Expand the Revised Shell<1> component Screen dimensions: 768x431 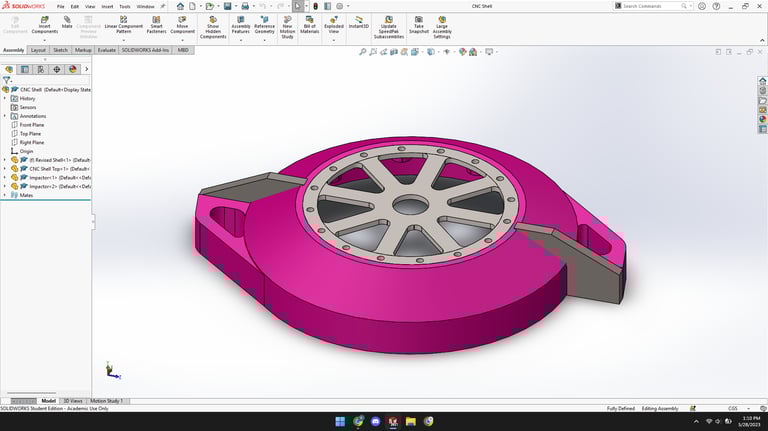(x=5, y=160)
